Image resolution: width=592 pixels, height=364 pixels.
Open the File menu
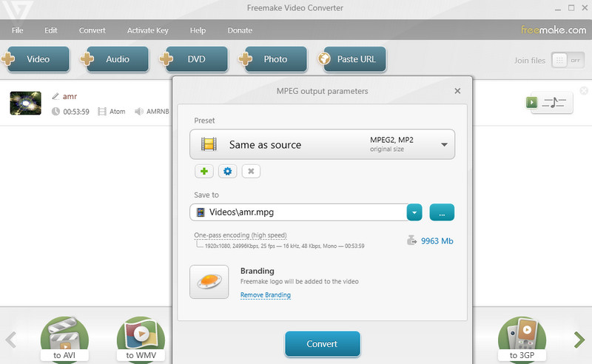coord(17,30)
